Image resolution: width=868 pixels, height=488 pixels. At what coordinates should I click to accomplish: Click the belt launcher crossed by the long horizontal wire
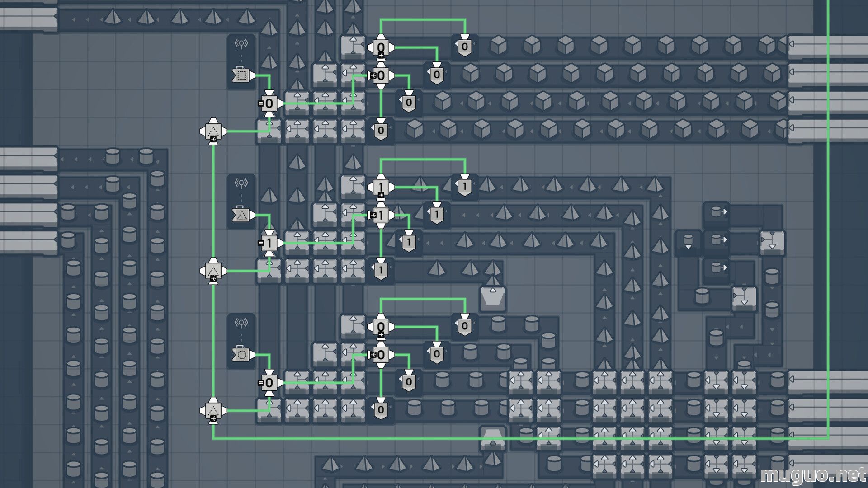pyautogui.click(x=493, y=438)
